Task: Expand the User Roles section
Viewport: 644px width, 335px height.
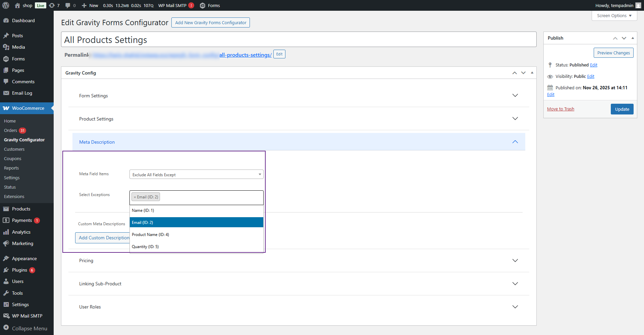Action: coord(299,307)
